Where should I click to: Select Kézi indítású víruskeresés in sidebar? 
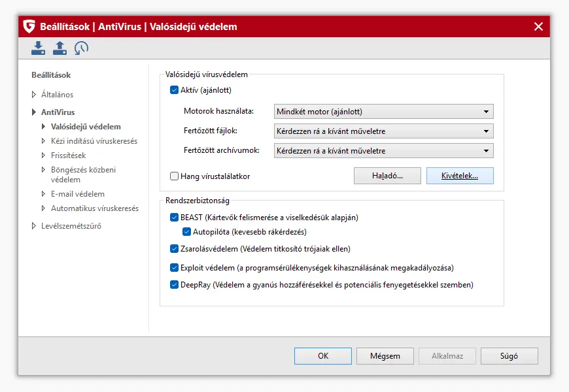click(x=94, y=141)
